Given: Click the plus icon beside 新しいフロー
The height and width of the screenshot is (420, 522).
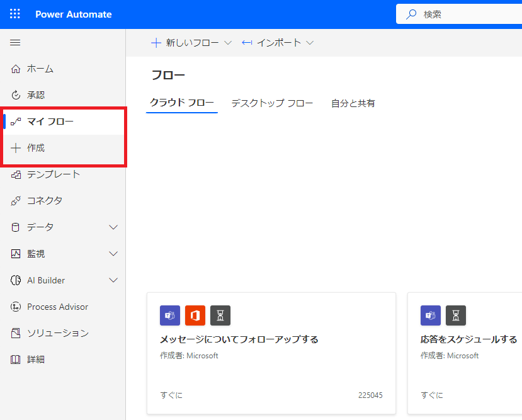Looking at the screenshot, I should coord(156,43).
